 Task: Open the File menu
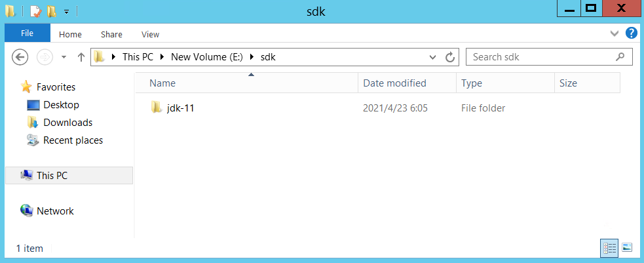coord(28,33)
